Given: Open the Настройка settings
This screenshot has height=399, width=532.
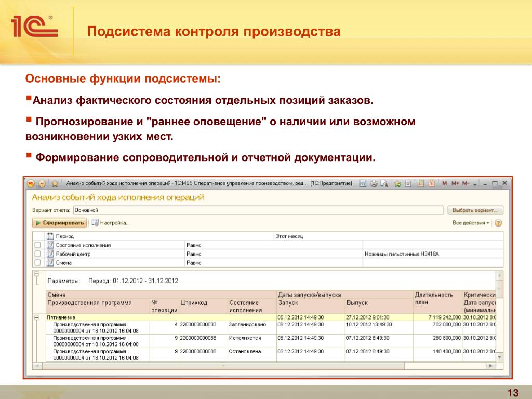Looking at the screenshot, I should click(x=110, y=223).
